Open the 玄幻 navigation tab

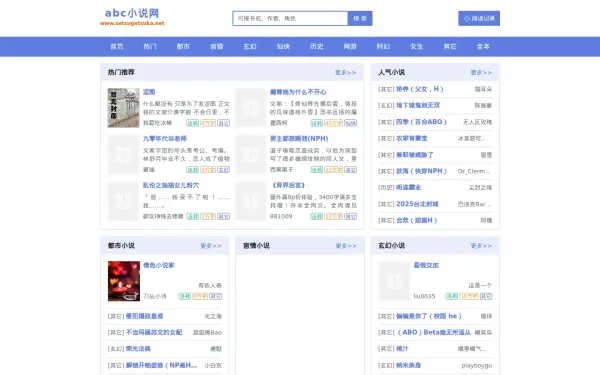[x=250, y=46]
